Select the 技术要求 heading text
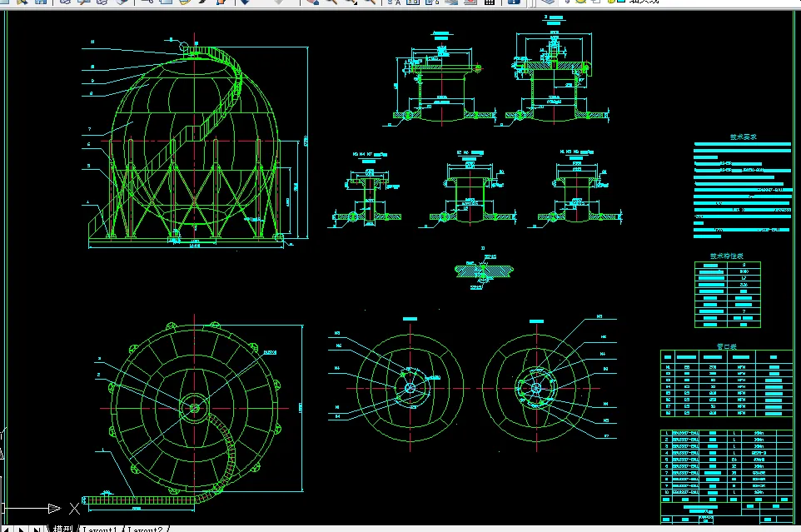The image size is (801, 532). pyautogui.click(x=743, y=137)
